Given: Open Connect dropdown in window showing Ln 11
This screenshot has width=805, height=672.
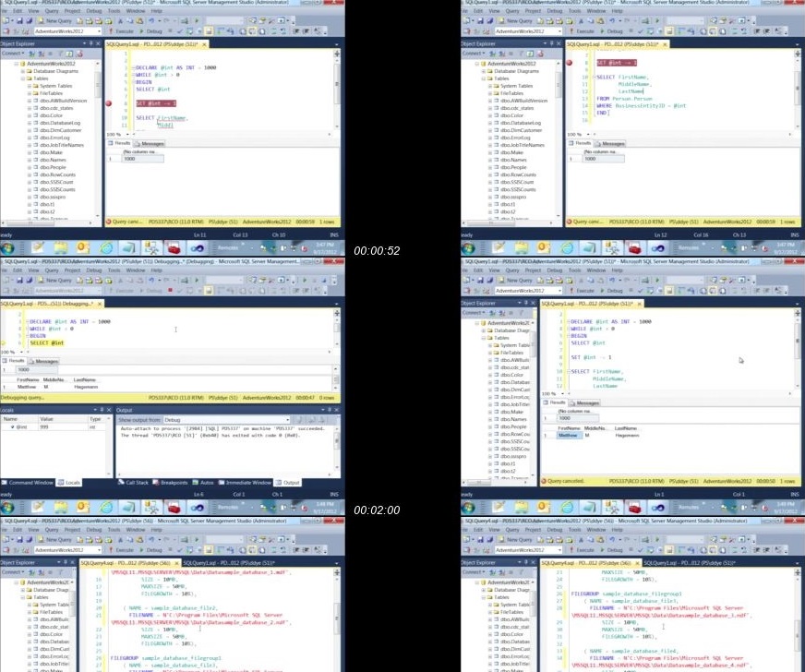Looking at the screenshot, I should pos(12,54).
